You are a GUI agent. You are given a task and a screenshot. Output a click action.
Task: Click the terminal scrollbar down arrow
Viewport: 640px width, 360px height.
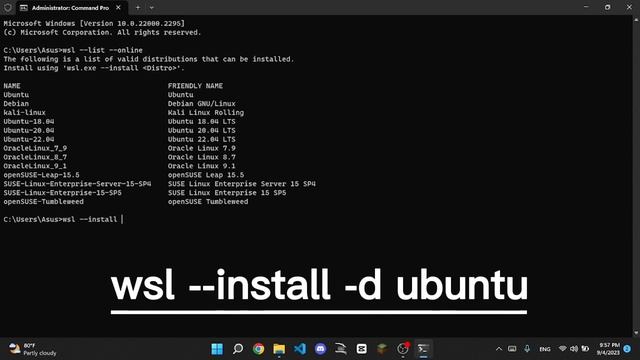636,333
